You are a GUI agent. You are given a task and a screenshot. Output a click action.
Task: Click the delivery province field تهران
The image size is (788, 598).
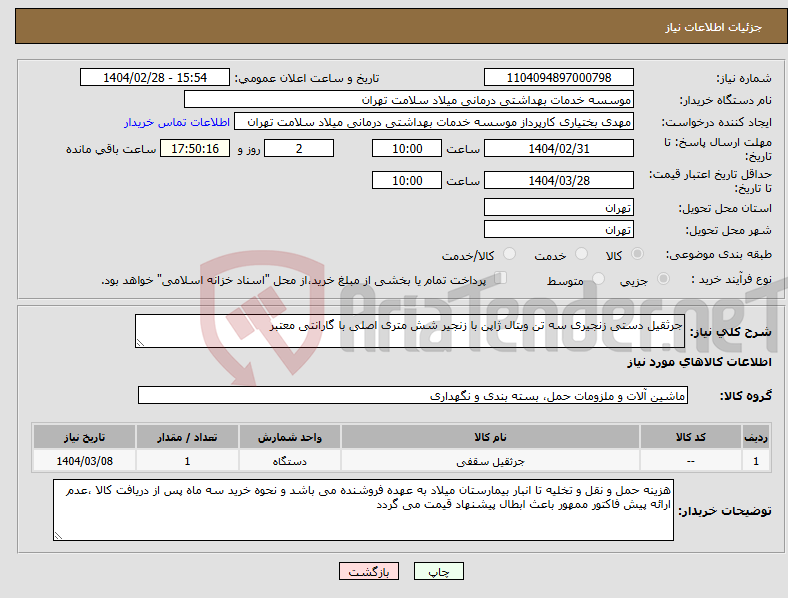pos(558,207)
